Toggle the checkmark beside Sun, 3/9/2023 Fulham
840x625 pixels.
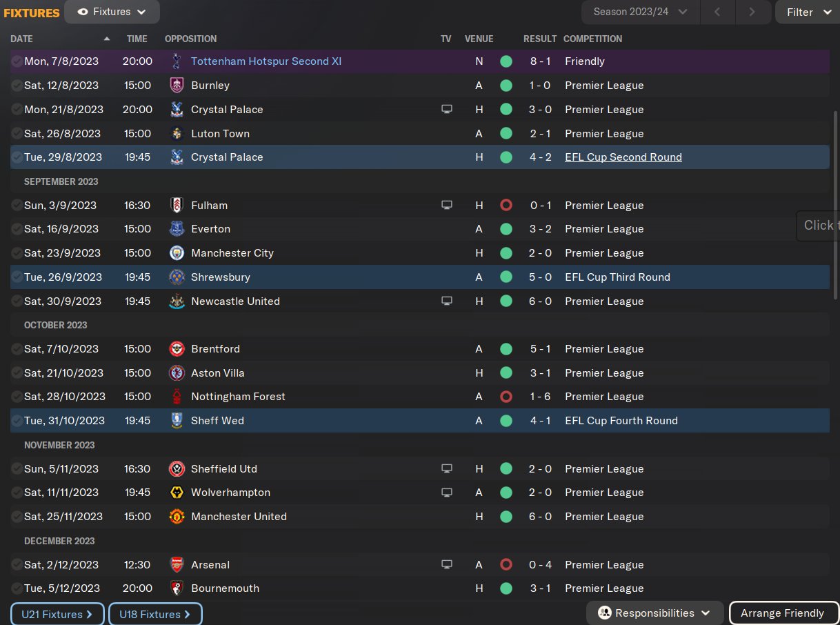(x=17, y=206)
